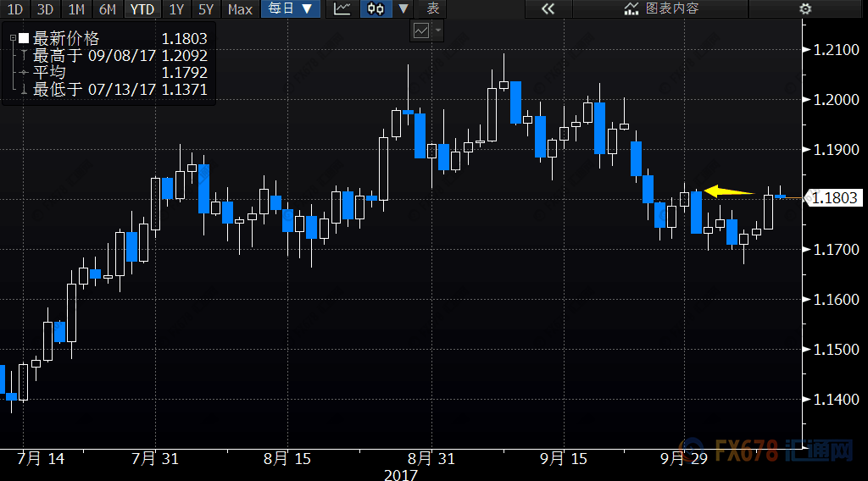
Task: Click the 1.1500 axis label
Action: click(836, 350)
